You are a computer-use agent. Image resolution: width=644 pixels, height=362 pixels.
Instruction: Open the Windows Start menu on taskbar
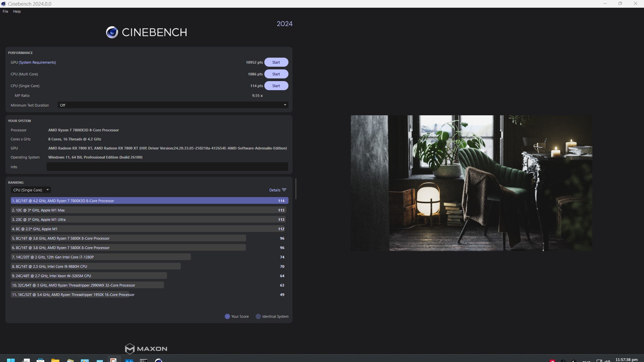(11, 360)
